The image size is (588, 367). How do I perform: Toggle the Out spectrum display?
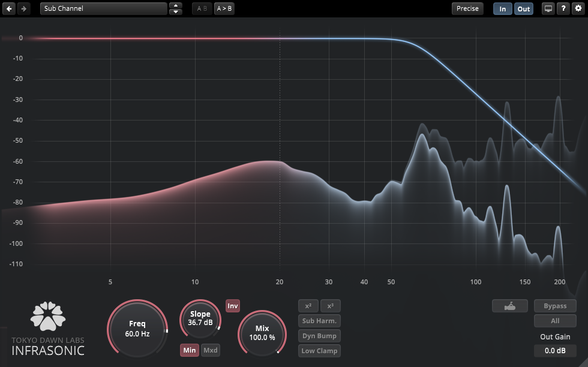click(523, 9)
